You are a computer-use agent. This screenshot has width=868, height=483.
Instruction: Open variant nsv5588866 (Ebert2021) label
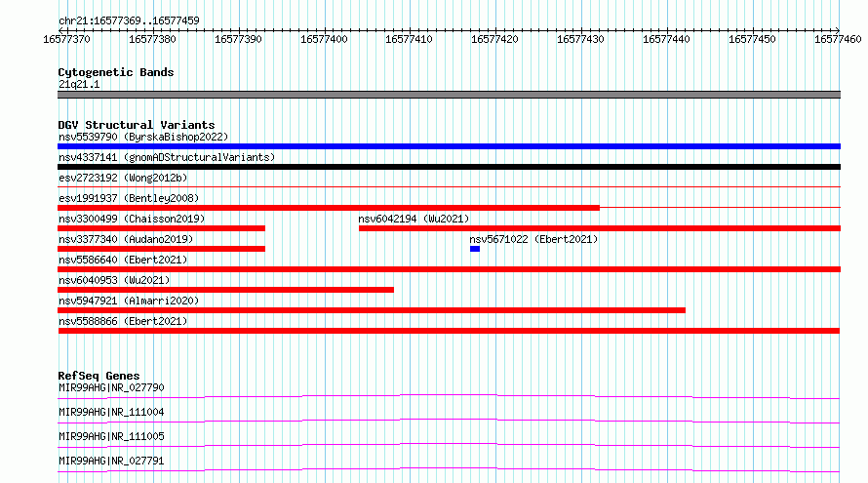click(x=123, y=321)
